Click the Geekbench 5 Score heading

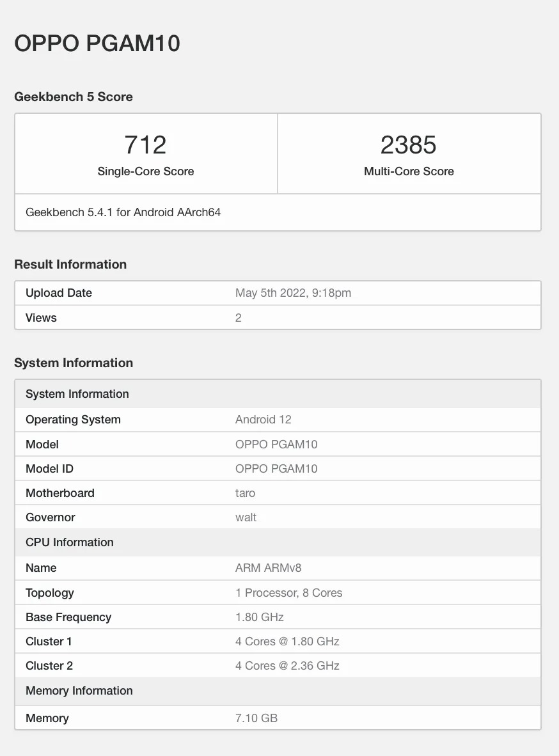(74, 97)
